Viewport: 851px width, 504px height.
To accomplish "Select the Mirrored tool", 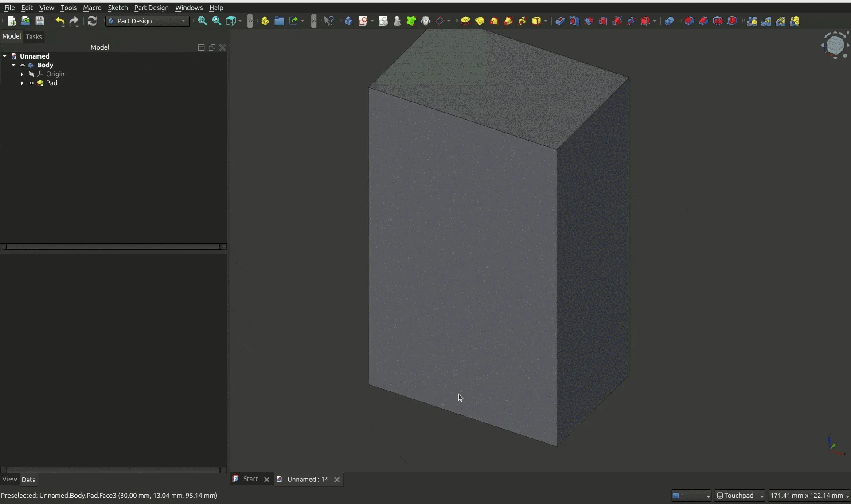I will (x=752, y=21).
